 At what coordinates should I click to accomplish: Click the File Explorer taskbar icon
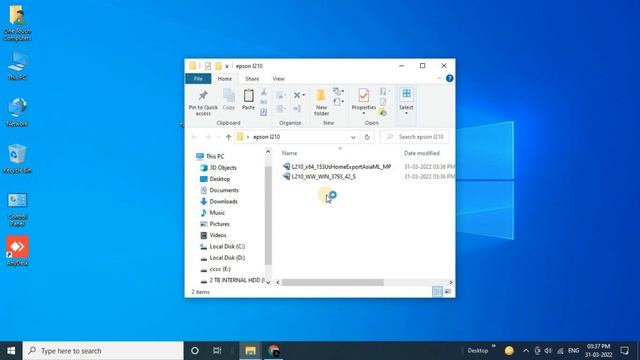pyautogui.click(x=250, y=351)
